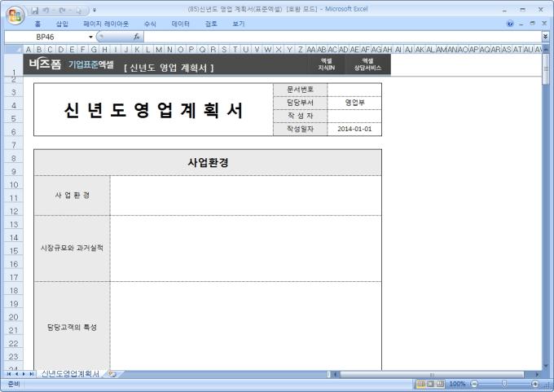Click the Save icon in Quick Access toolbar
Viewport: 554px width, 392px height.
click(x=34, y=9)
